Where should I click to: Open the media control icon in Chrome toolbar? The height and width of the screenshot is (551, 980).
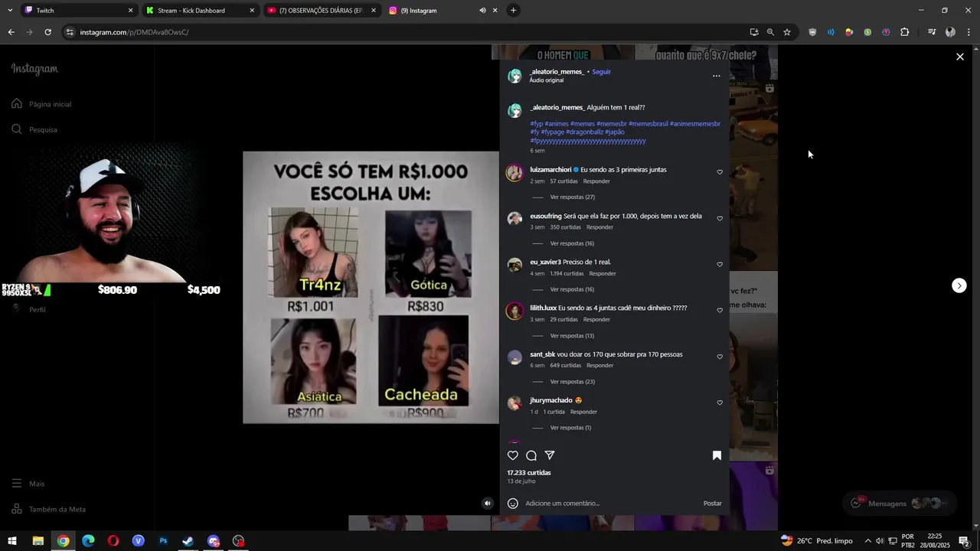[x=932, y=32]
